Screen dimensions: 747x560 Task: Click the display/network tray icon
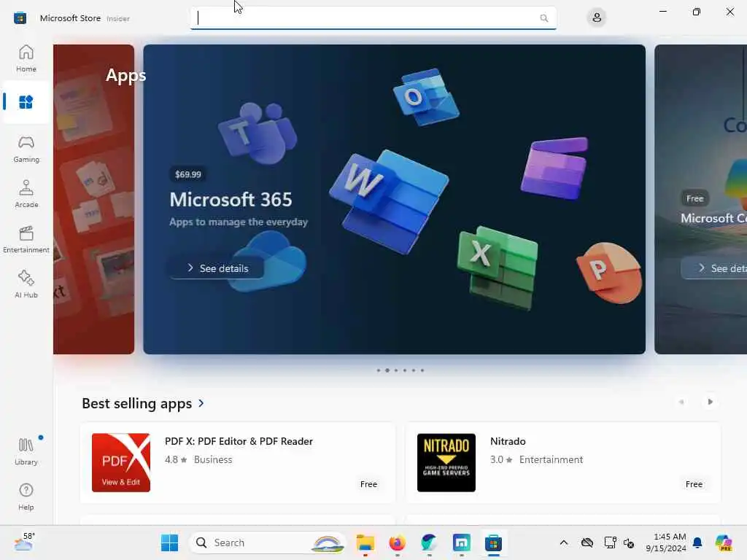(610, 542)
